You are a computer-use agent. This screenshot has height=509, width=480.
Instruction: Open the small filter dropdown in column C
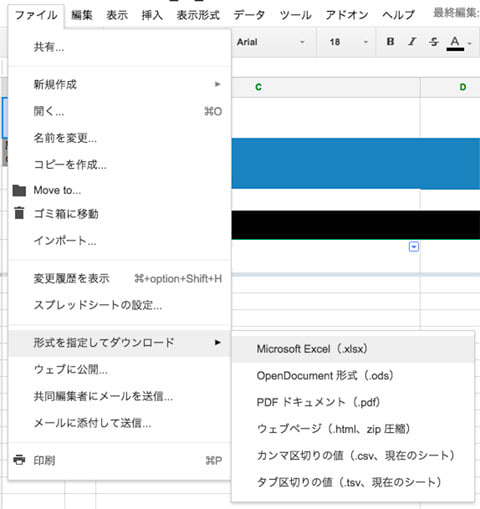coord(414,247)
